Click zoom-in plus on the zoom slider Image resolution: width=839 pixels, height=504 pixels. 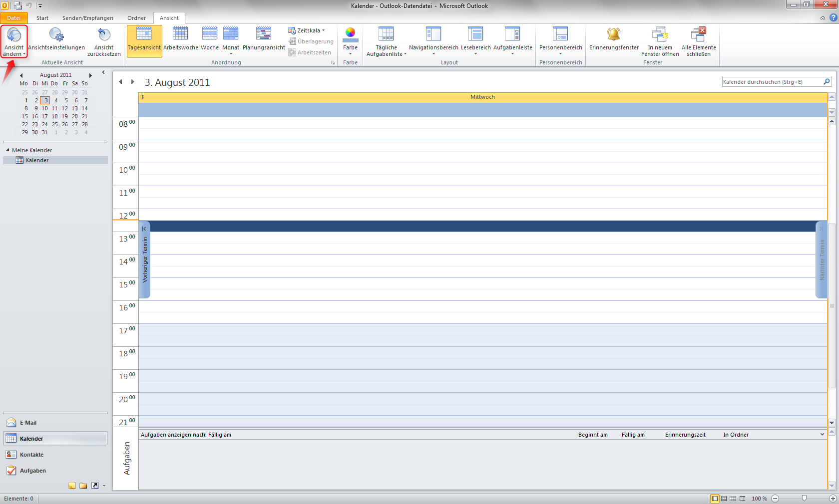(833, 498)
